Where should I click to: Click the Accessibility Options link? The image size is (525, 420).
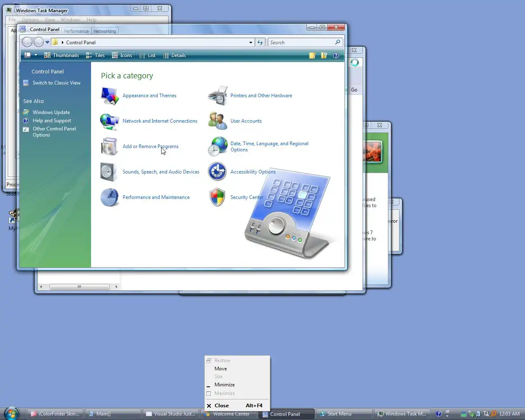(x=253, y=172)
